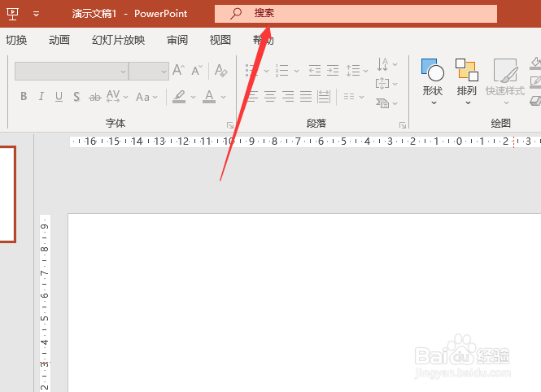This screenshot has width=541, height=392.
Task: Apply text highlight color
Action: [179, 97]
